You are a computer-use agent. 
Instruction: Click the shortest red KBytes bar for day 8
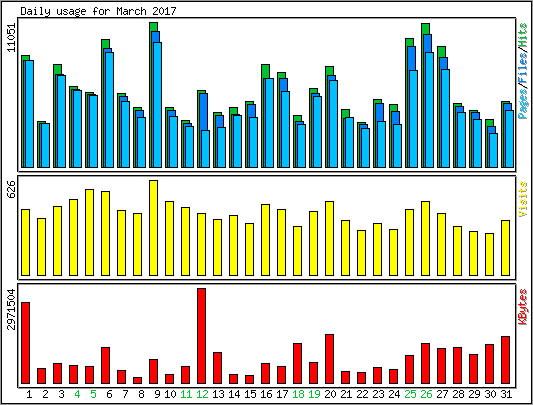coord(137,381)
